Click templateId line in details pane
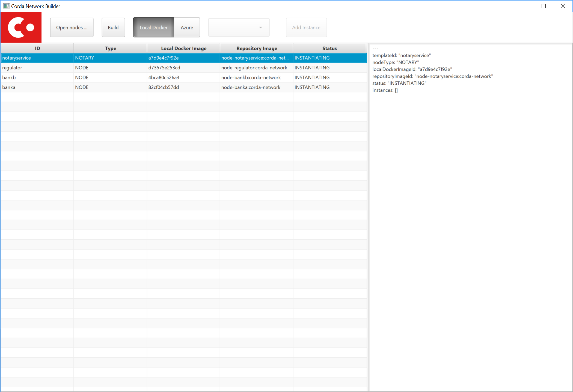The image size is (573, 392). 402,55
